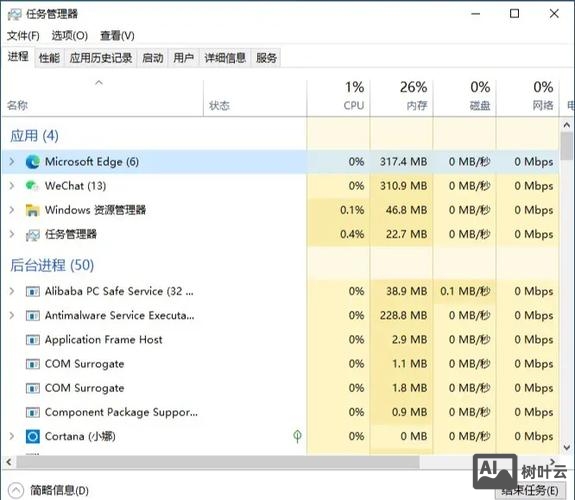This screenshot has height=500, width=575.
Task: Click the 310.9 MB memory cell
Action: pos(403,186)
